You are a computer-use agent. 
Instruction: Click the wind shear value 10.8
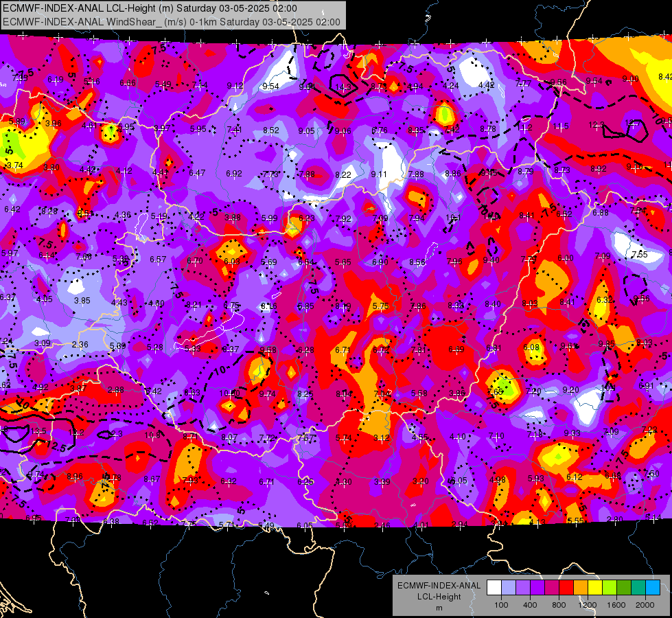(x=152, y=435)
